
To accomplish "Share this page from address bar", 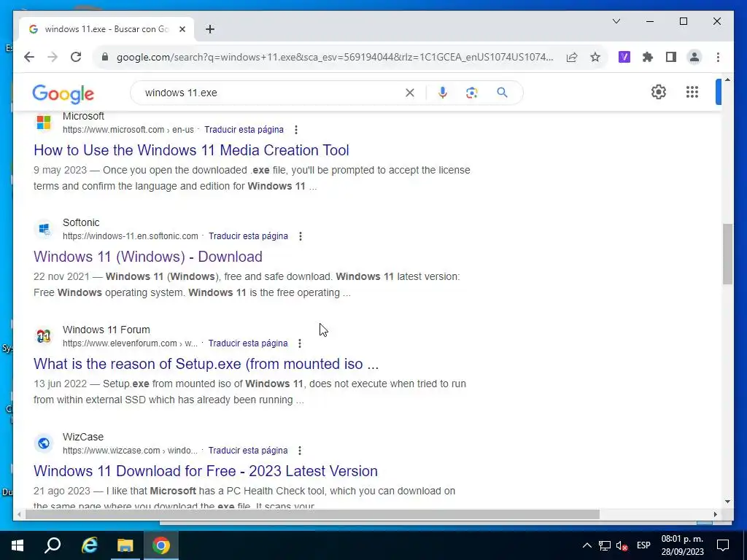I will tap(572, 57).
